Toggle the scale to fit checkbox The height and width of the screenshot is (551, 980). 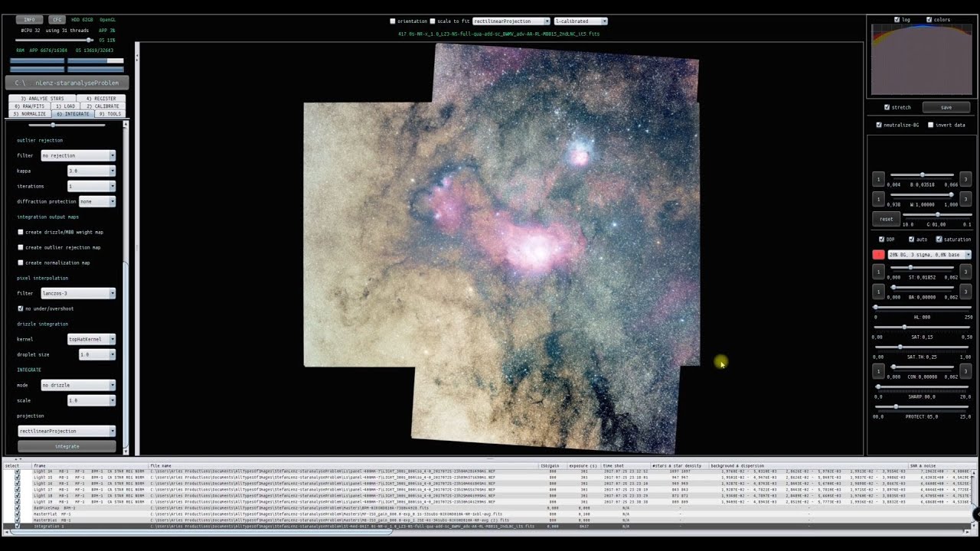point(433,21)
